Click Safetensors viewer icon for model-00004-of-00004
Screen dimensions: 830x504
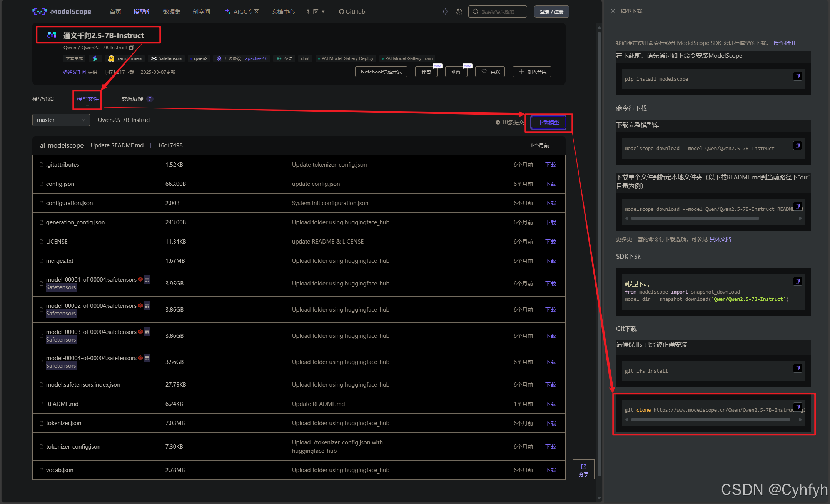click(147, 358)
